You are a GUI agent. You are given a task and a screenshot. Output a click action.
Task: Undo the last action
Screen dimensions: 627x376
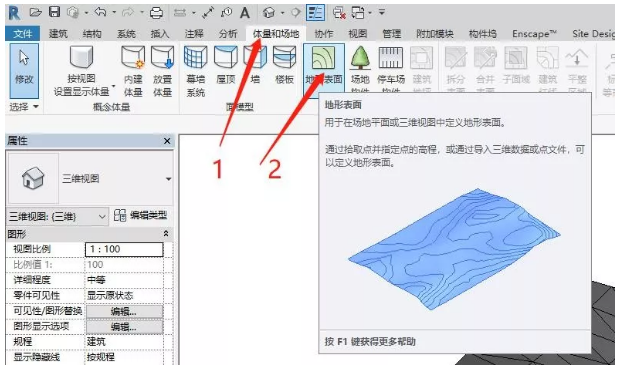point(100,12)
